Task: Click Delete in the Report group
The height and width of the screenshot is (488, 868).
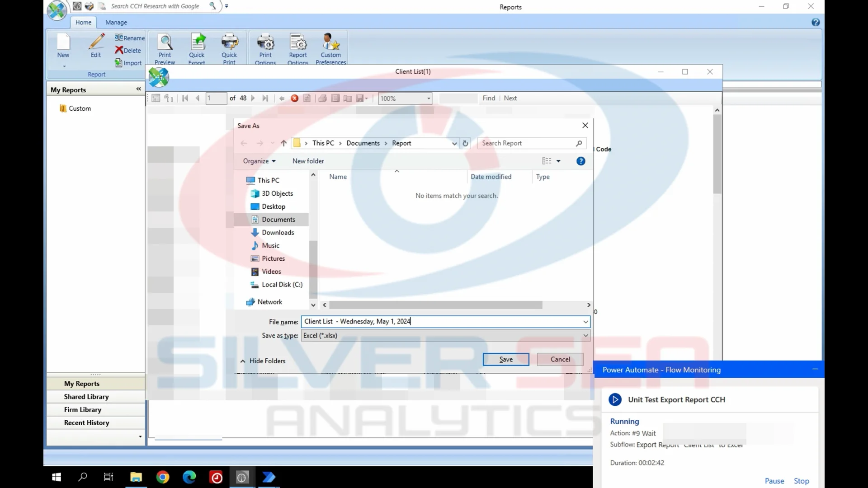Action: (x=128, y=51)
